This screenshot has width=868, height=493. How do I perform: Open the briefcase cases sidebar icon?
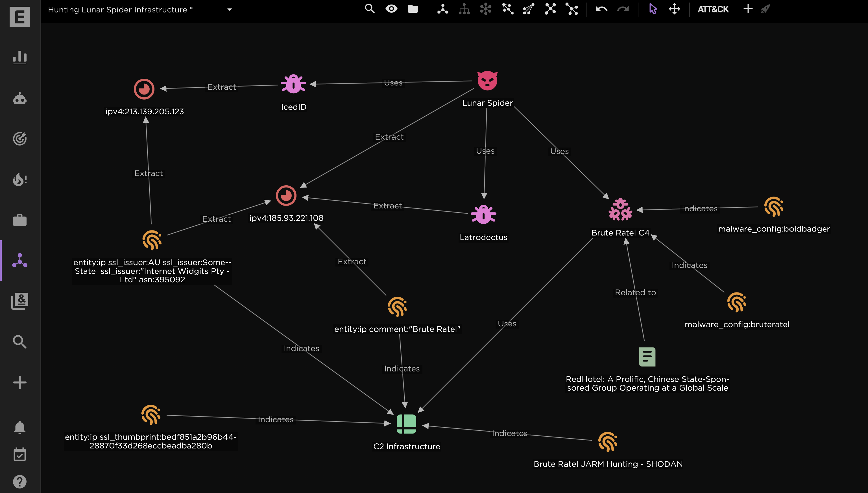point(20,220)
